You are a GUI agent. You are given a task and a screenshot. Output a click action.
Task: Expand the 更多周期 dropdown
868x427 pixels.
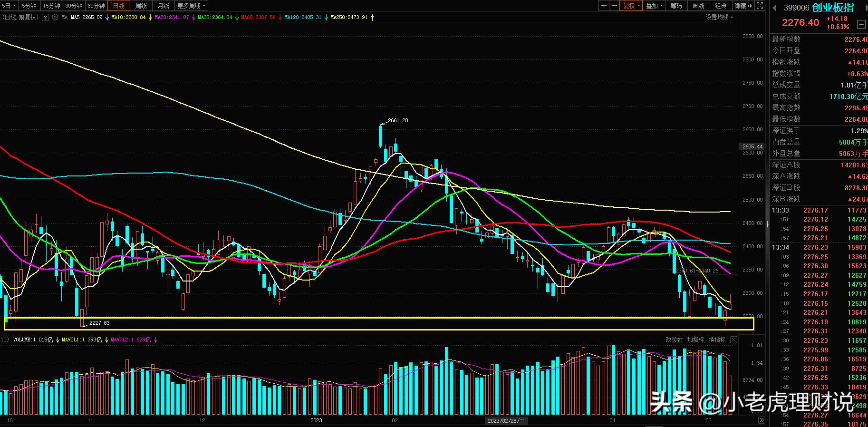click(191, 6)
